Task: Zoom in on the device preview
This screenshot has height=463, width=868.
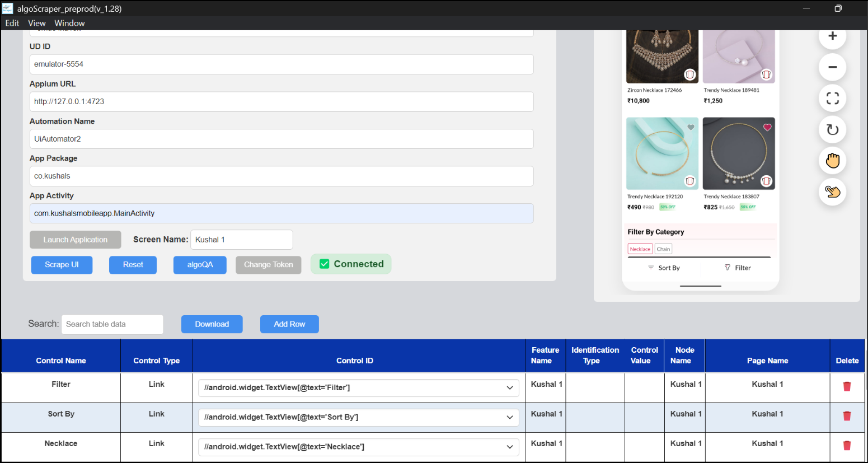Action: pyautogui.click(x=832, y=36)
